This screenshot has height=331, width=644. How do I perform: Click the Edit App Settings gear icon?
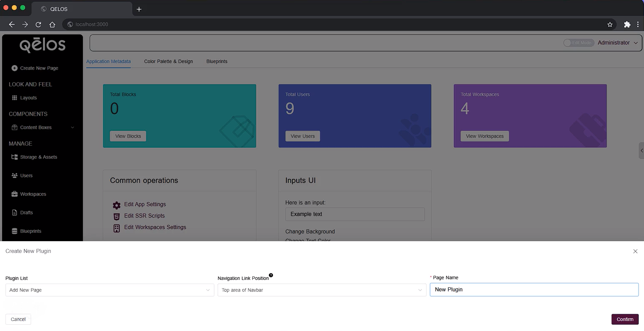coord(116,205)
